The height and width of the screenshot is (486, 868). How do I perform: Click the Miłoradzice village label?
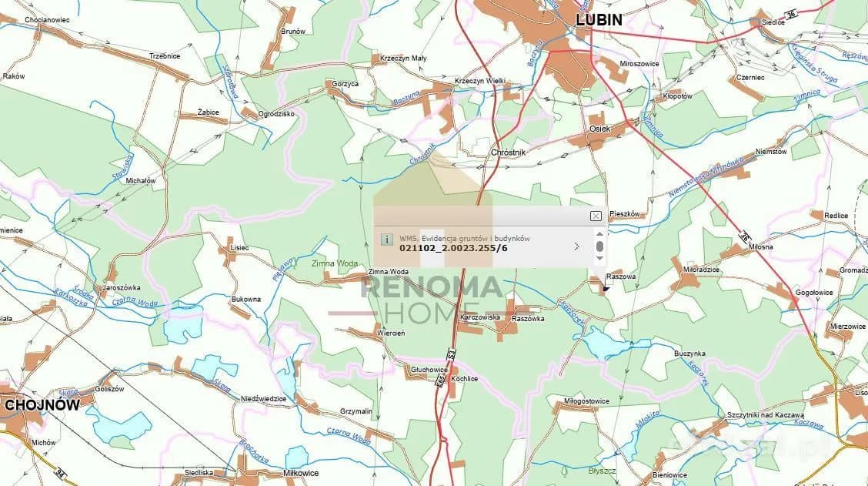pyautogui.click(x=701, y=270)
